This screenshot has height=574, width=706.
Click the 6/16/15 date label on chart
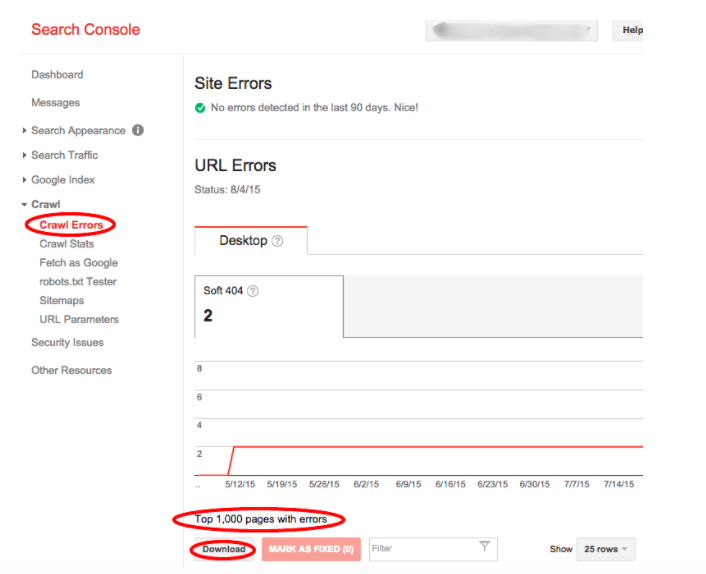tap(450, 484)
